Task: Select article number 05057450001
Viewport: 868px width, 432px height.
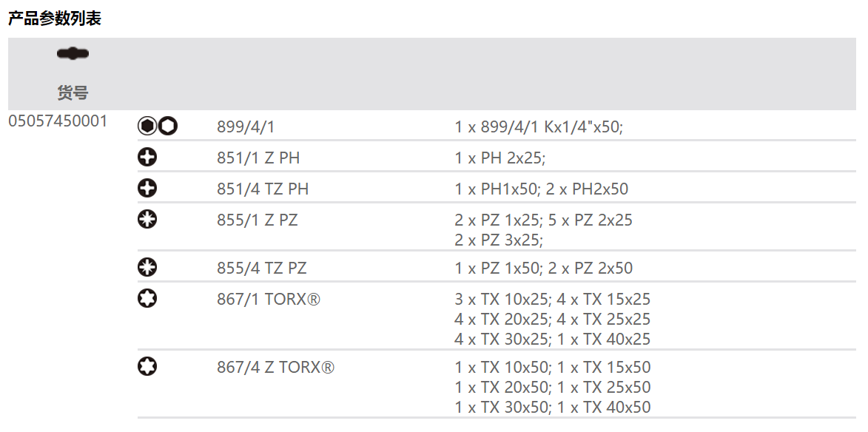Action: coord(58,121)
